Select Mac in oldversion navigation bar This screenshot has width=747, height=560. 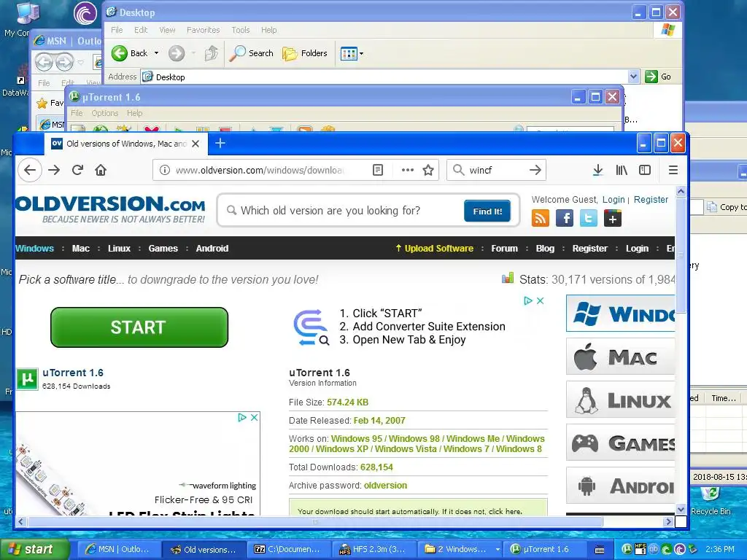click(80, 248)
